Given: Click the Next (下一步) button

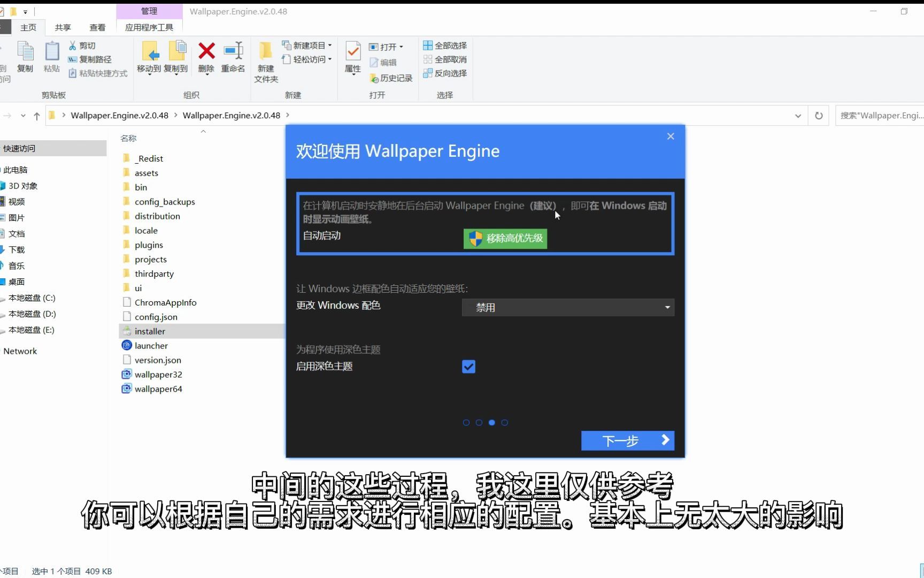Looking at the screenshot, I should (628, 441).
